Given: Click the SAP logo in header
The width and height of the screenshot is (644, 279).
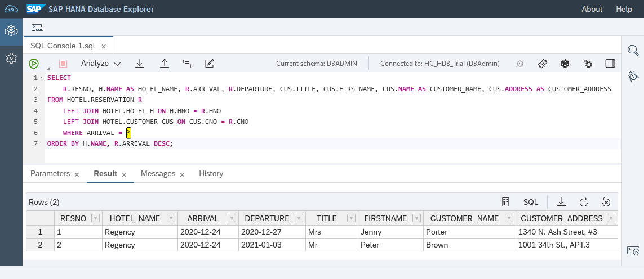Looking at the screenshot, I should point(35,9).
